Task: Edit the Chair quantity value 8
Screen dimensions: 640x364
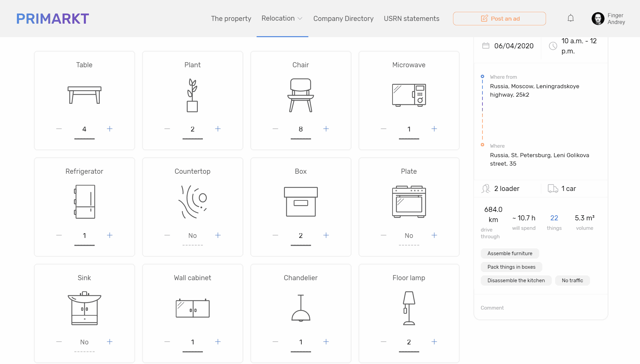Action: (x=301, y=129)
